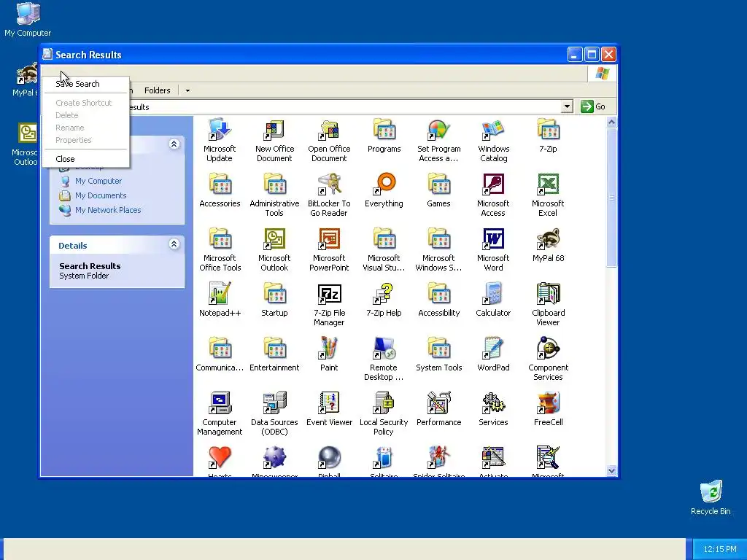Open the views dropdown arrow on toolbar
The width and height of the screenshot is (747, 560).
187,90
